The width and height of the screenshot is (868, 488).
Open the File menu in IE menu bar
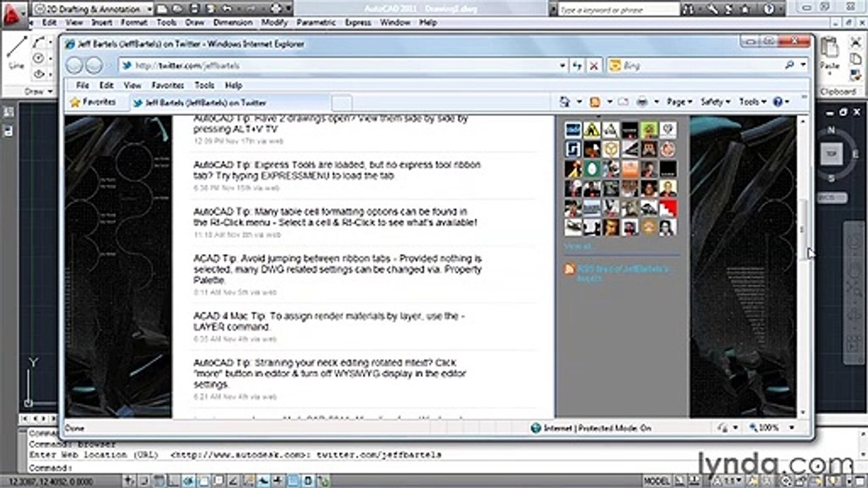tap(83, 85)
